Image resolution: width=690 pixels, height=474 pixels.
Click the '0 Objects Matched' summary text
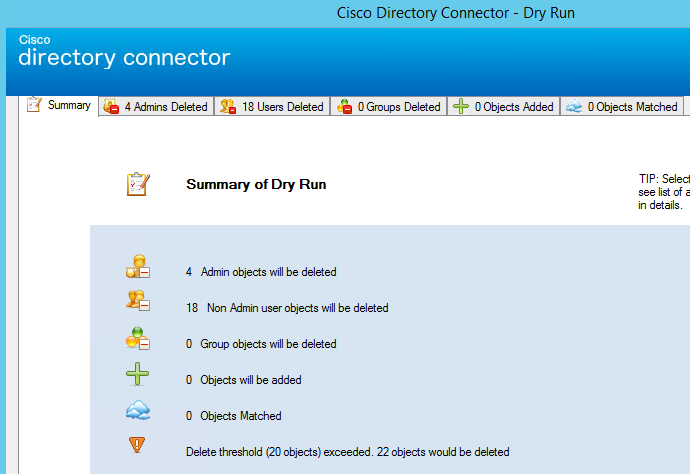coord(233,416)
